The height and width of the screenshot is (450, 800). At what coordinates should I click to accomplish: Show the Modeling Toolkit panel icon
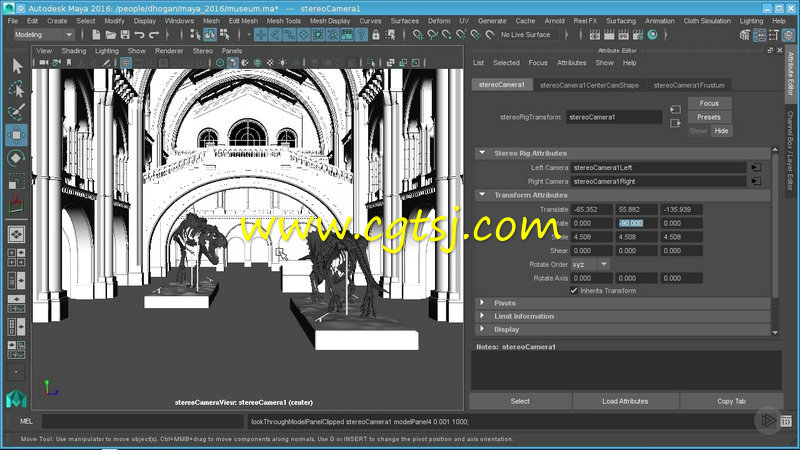(745, 35)
